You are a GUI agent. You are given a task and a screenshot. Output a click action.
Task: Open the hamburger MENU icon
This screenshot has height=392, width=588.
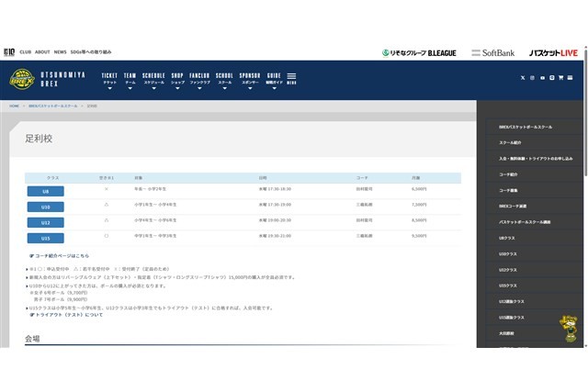pos(291,78)
